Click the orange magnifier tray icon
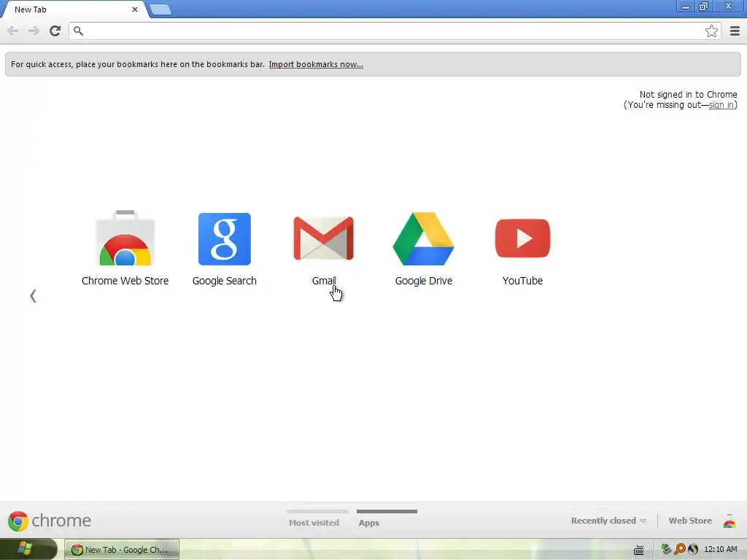Screen dimensions: 747x560 (x=679, y=549)
